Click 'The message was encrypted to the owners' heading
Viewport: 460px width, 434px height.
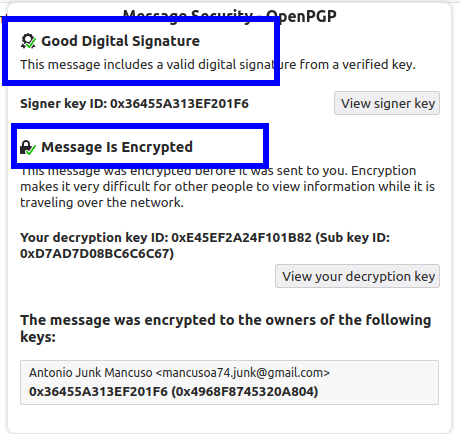click(x=226, y=328)
